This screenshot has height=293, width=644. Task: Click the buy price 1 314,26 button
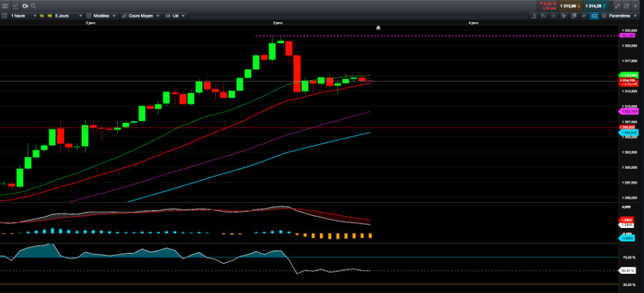(x=595, y=6)
